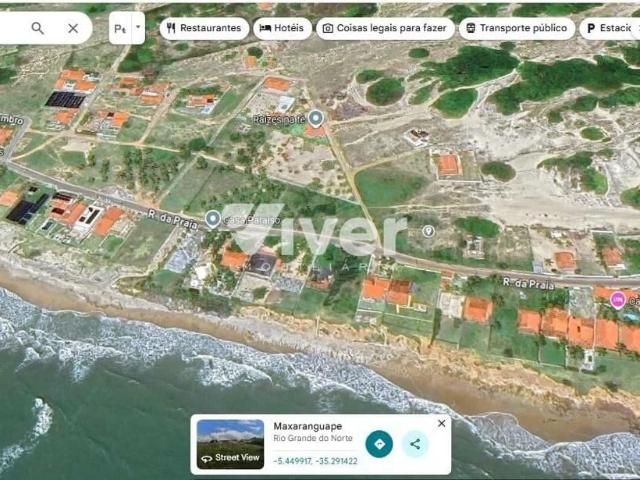Click the directions route button in search bar
Screen dimensions: 640x480
tap(120, 28)
